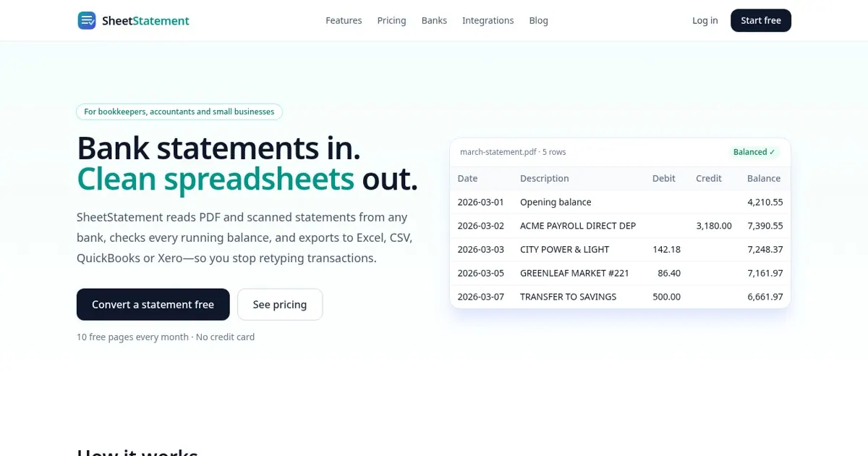The image size is (868, 456).
Task: Click the date 2026-03-05
Action: [481, 273]
